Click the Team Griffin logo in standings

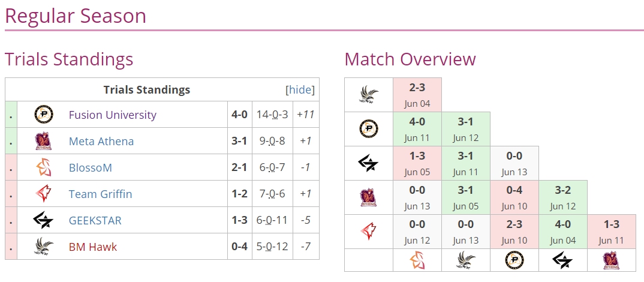[44, 194]
